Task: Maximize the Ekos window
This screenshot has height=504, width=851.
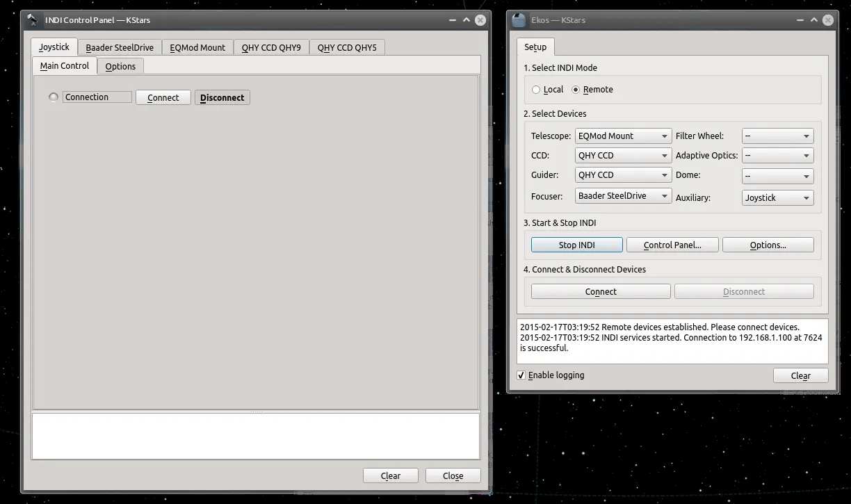Action: click(813, 19)
